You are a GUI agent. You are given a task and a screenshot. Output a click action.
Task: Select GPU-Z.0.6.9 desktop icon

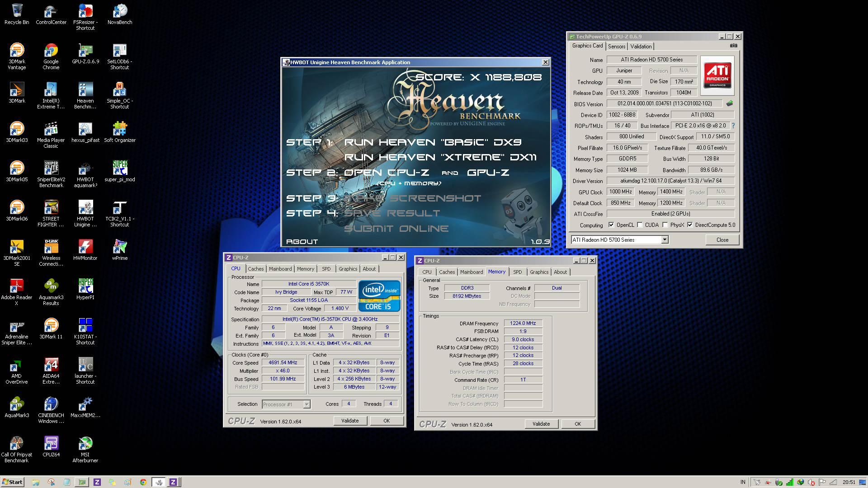pos(85,53)
